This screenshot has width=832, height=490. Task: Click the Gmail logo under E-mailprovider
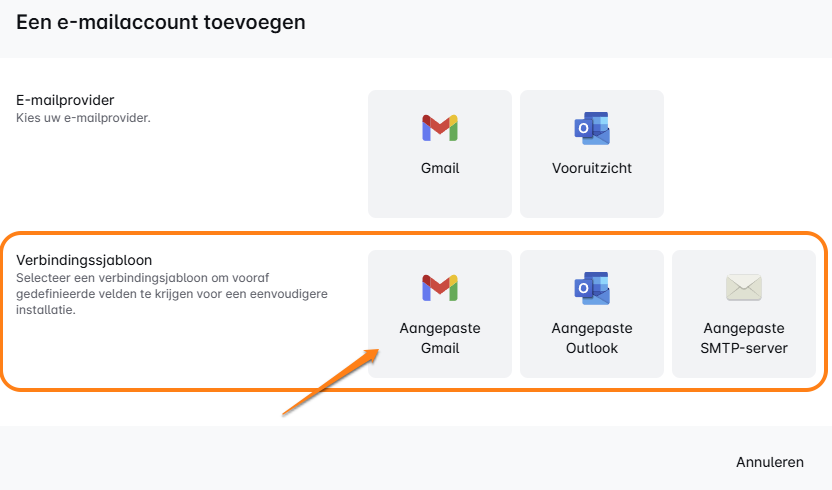[x=440, y=128]
